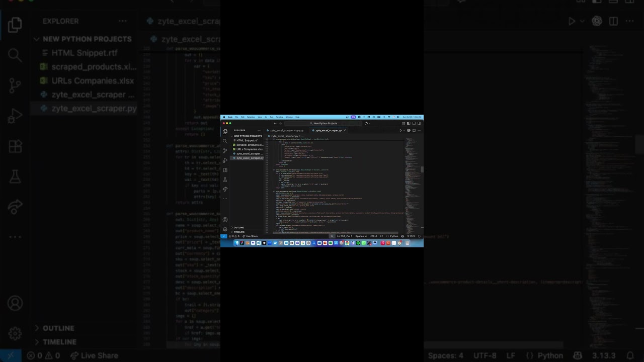
Task: Open the Terminal menu in the menu bar
Action: click(279, 117)
